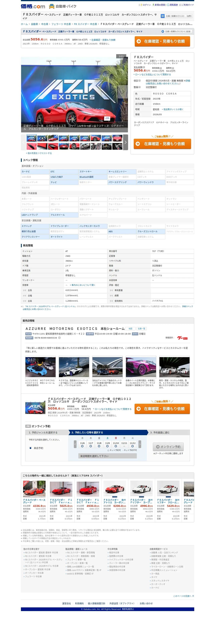The image size is (215, 644).
Task: Select the 来店予約 radio button
Action: click(x=30, y=448)
